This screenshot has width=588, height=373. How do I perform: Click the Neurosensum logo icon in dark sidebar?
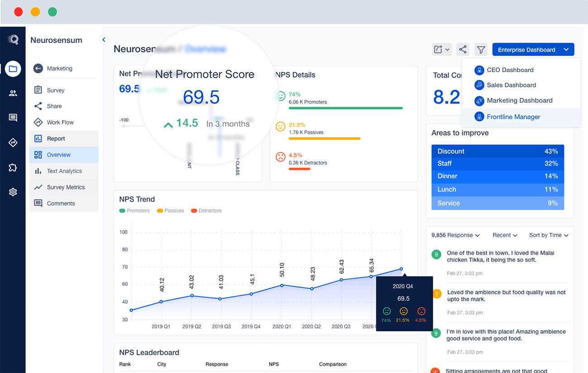point(13,40)
